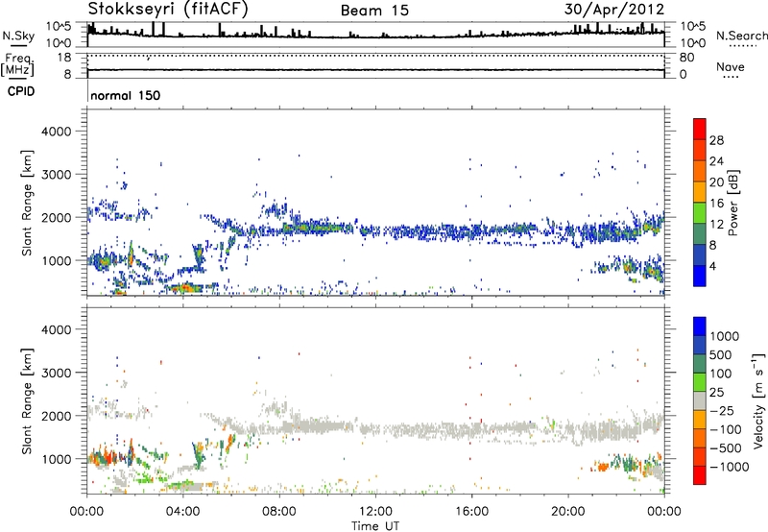Click the 'CPID' label

pos(21,91)
